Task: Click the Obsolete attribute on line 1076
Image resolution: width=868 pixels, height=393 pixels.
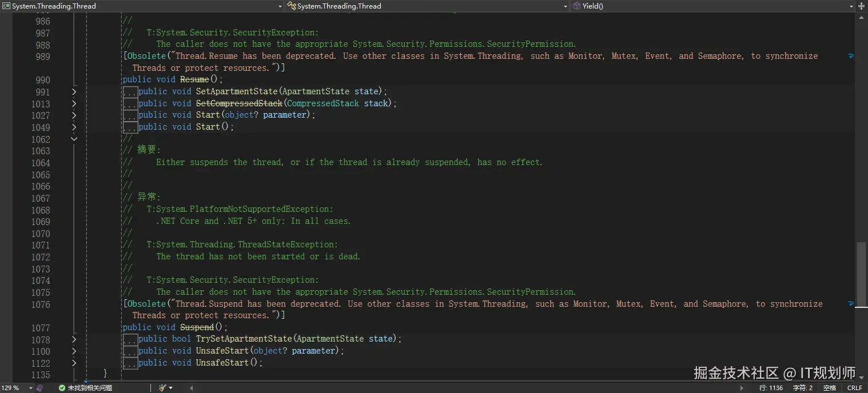Action: pyautogui.click(x=146, y=304)
